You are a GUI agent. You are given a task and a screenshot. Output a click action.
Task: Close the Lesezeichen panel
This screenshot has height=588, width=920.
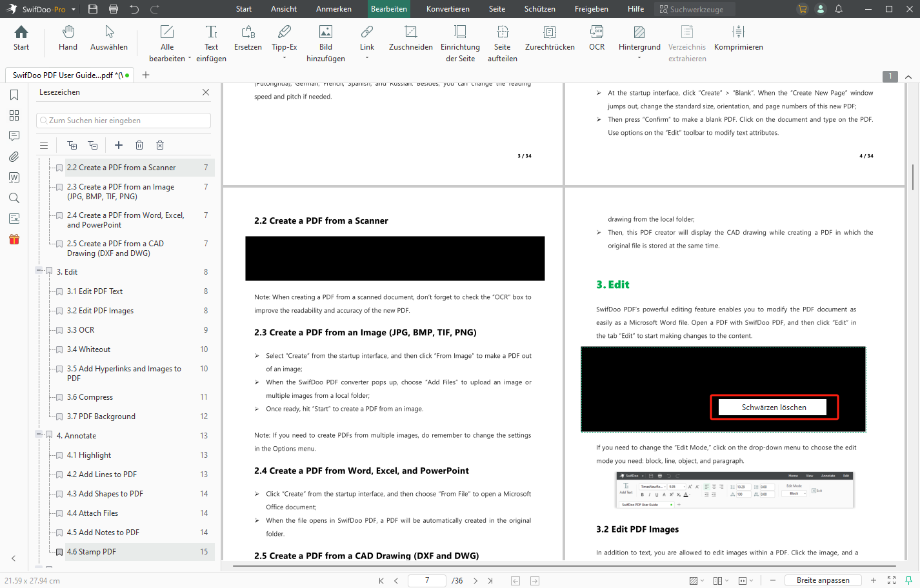[x=206, y=92]
